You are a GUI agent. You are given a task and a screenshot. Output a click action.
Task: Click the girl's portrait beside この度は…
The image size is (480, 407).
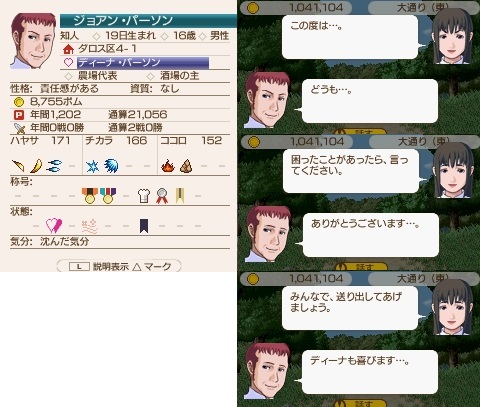point(452,36)
